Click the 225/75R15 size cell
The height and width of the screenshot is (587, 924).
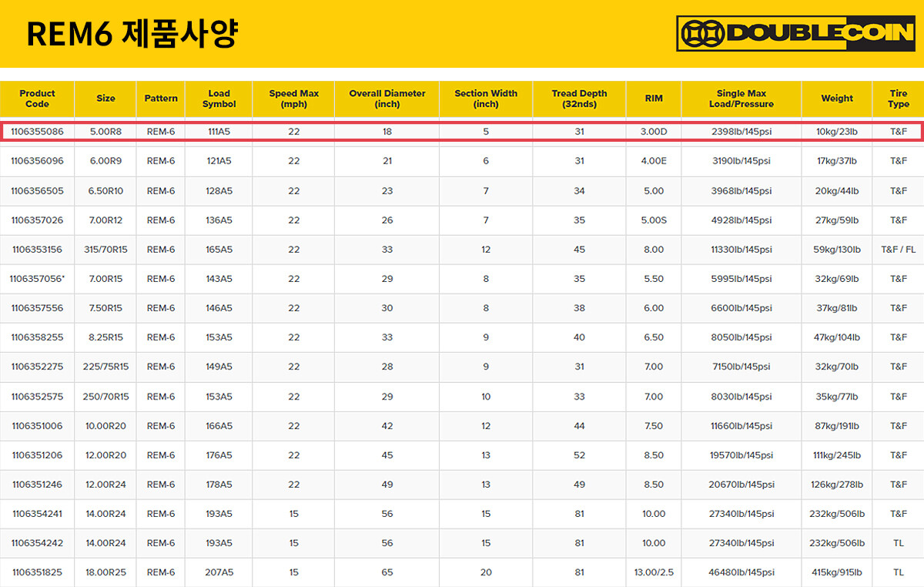coord(105,367)
